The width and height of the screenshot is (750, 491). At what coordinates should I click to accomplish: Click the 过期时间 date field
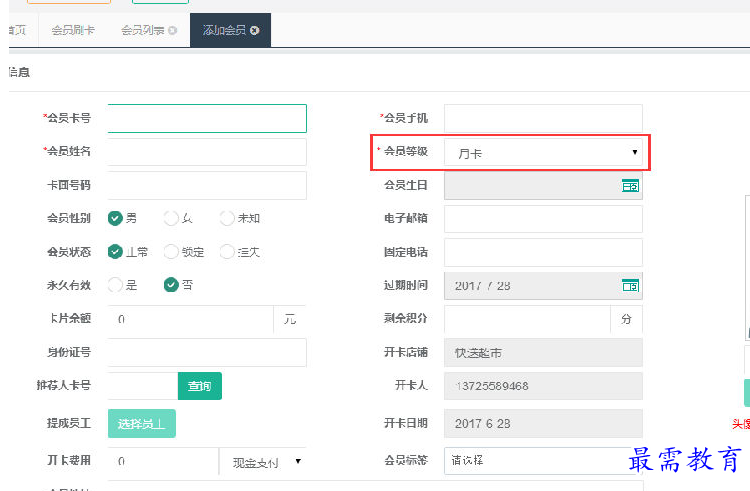tap(543, 285)
